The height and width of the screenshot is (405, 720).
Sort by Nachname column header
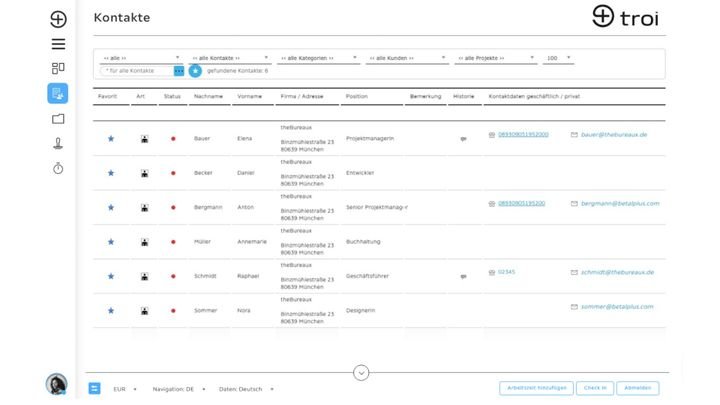208,96
